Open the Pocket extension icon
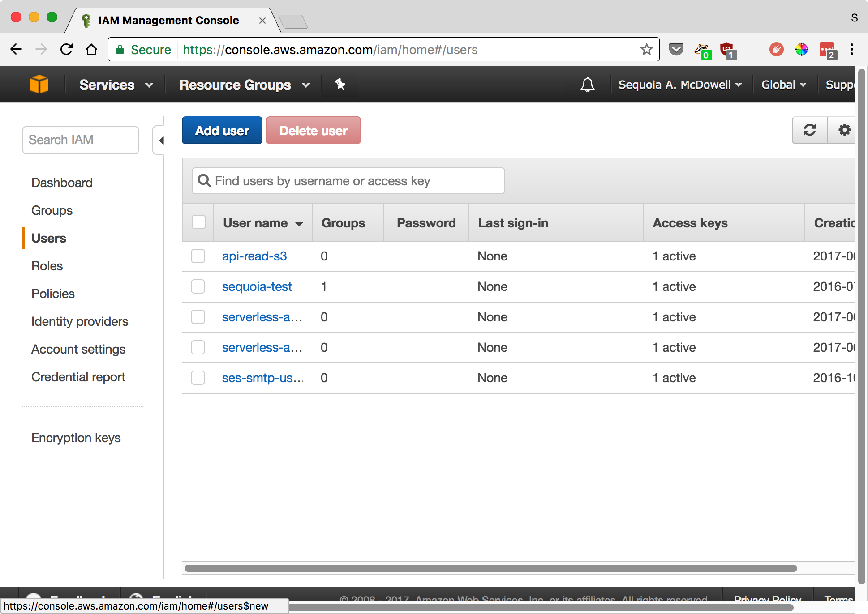Image resolution: width=868 pixels, height=614 pixels. click(x=676, y=49)
